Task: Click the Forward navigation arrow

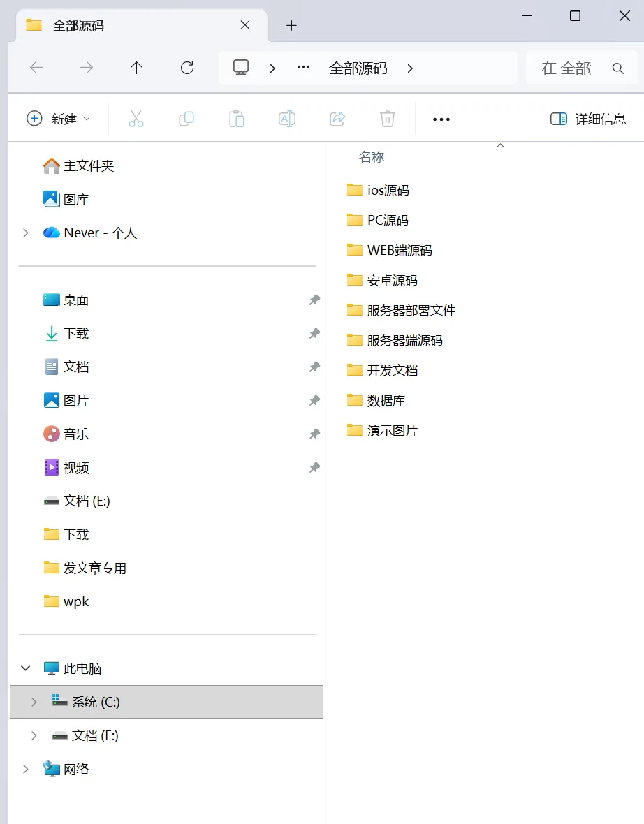Action: [x=86, y=68]
